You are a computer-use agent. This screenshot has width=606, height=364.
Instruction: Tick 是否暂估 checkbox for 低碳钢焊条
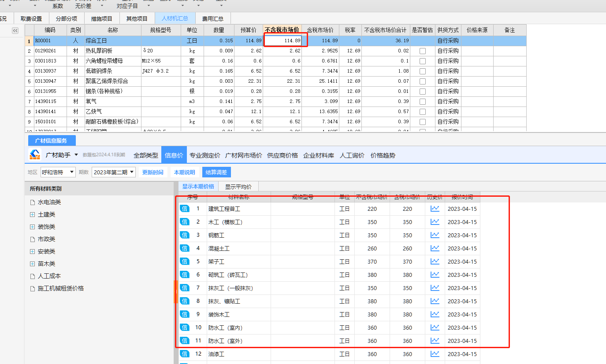pyautogui.click(x=423, y=71)
